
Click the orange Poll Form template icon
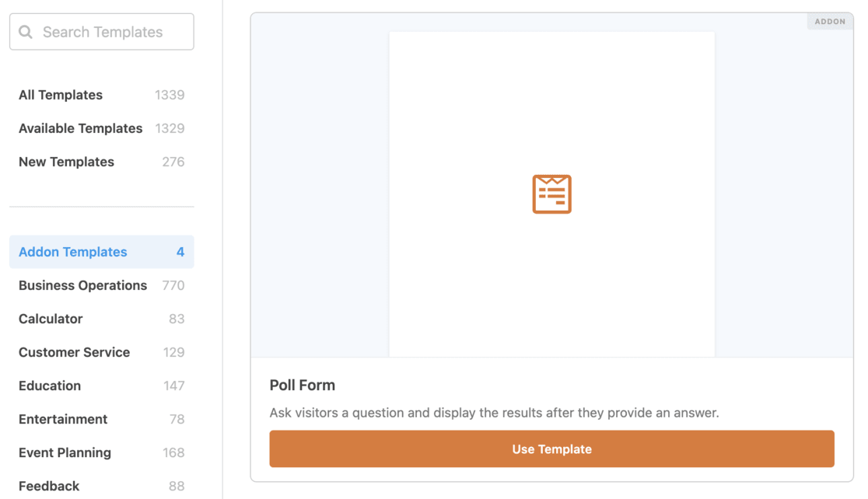[x=551, y=194]
